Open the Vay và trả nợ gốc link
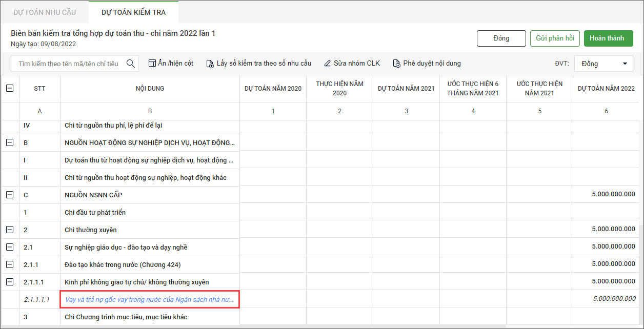Screen dimensions: 644x329 [149, 300]
